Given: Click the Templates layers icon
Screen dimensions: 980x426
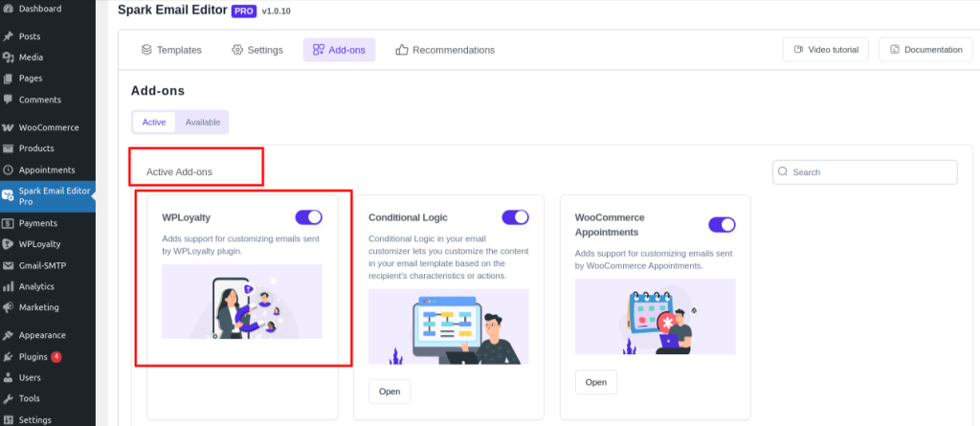Looking at the screenshot, I should pos(146,50).
